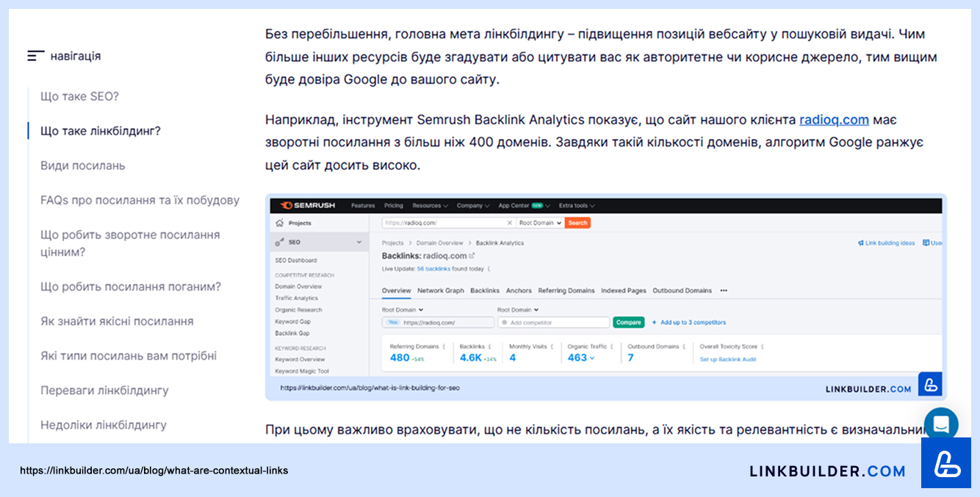Open FAQs про посилання та їх побудову
This screenshot has width=980, height=497.
point(140,200)
